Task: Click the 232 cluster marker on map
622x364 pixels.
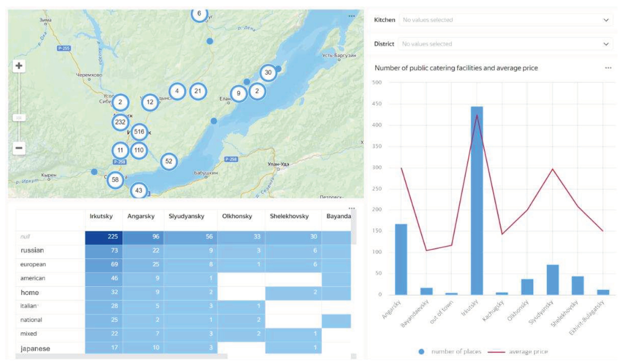Action: [120, 122]
